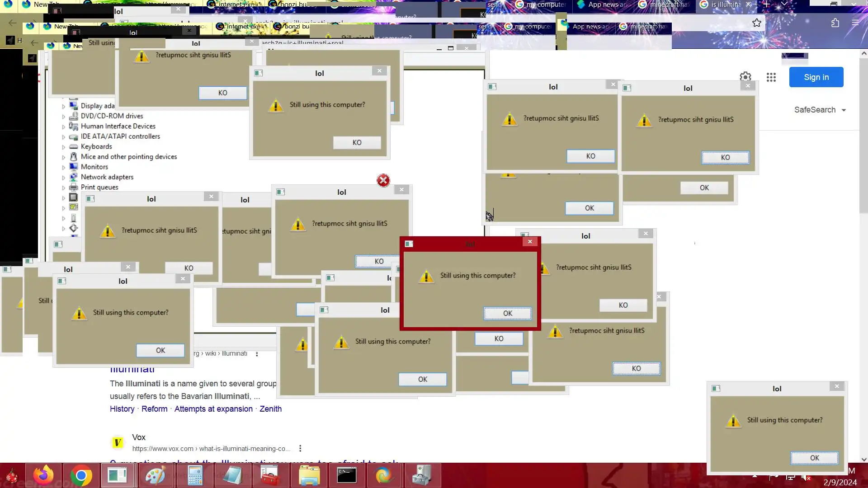Screen dimensions: 868x488
Task: Click the red error X icon
Action: (x=383, y=180)
